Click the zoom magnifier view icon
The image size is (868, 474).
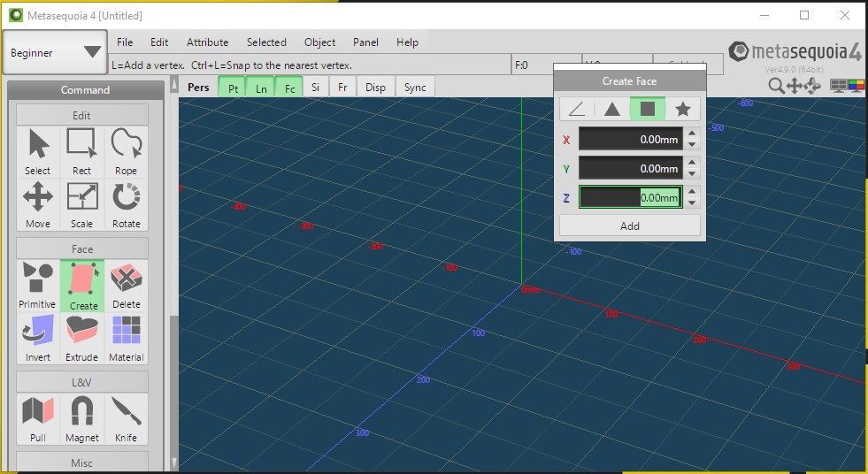click(776, 86)
